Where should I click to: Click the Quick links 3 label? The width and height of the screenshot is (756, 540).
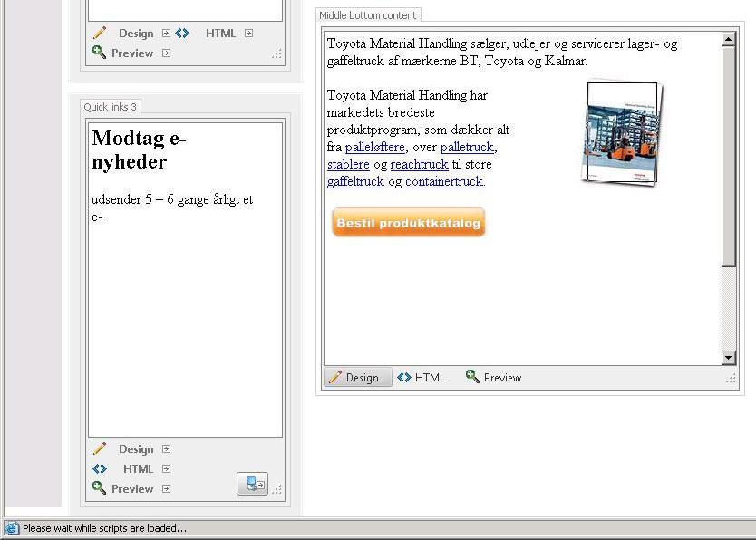110,107
